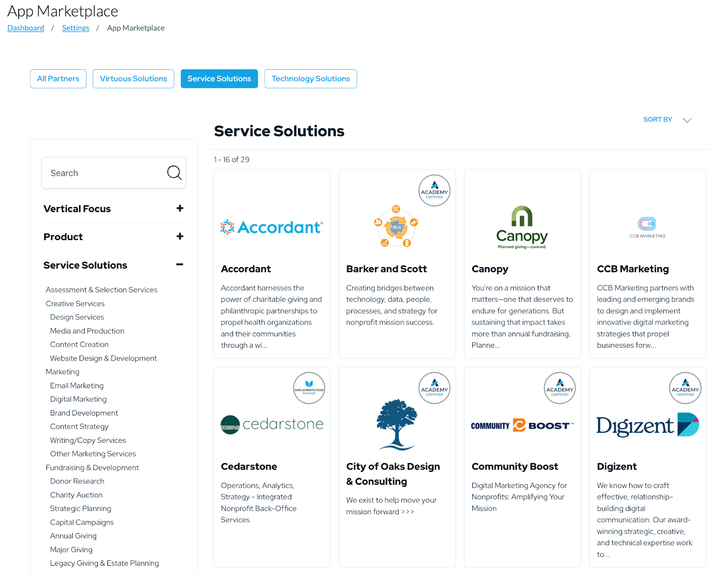Click the search magnifier icon
Screen dimensions: 728x573
point(174,172)
